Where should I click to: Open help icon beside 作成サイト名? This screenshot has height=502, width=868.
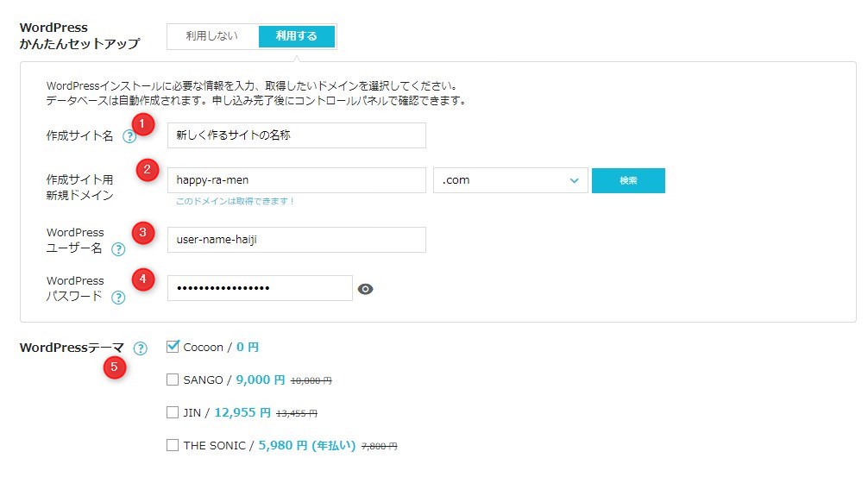click(129, 136)
